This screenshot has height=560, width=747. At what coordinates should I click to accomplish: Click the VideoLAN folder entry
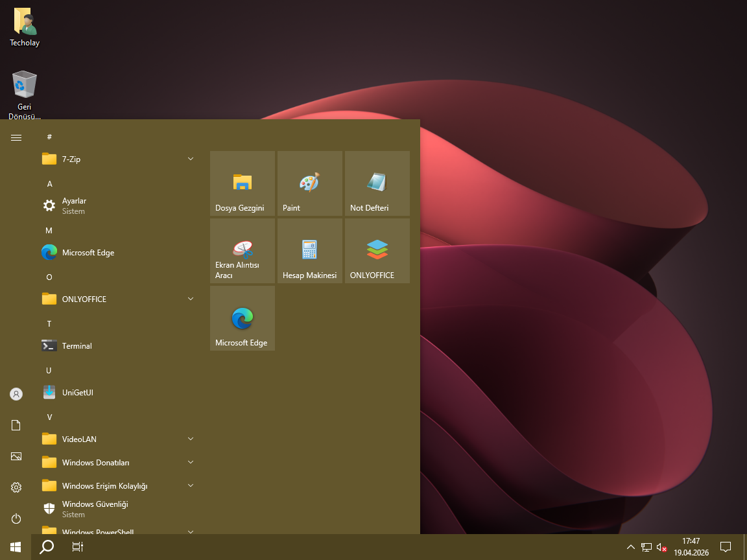coord(117,439)
